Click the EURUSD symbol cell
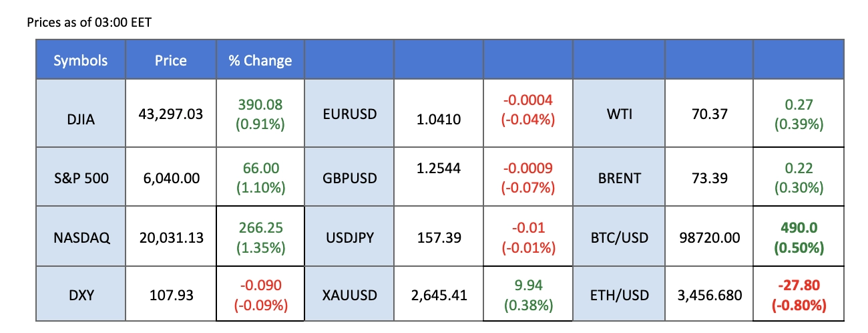 point(349,114)
